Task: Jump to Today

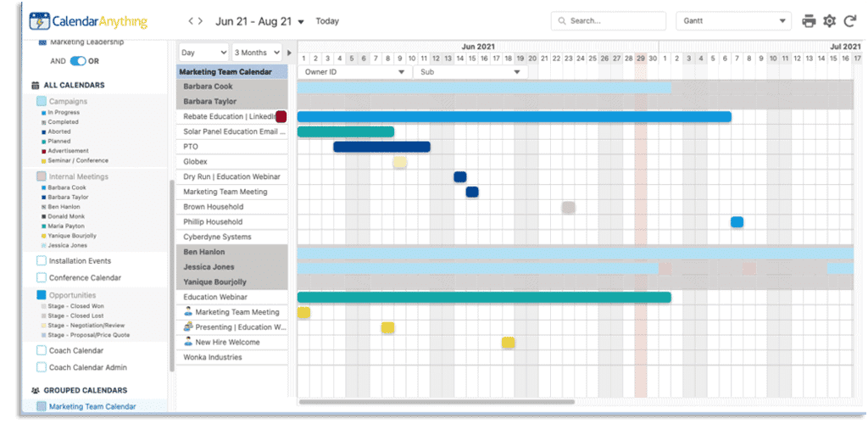Action: click(x=327, y=21)
